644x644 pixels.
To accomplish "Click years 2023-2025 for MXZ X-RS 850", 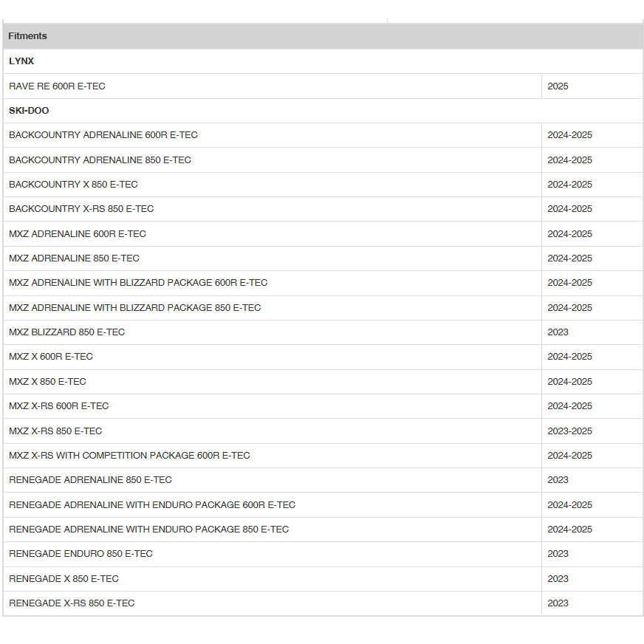I will pos(569,431).
